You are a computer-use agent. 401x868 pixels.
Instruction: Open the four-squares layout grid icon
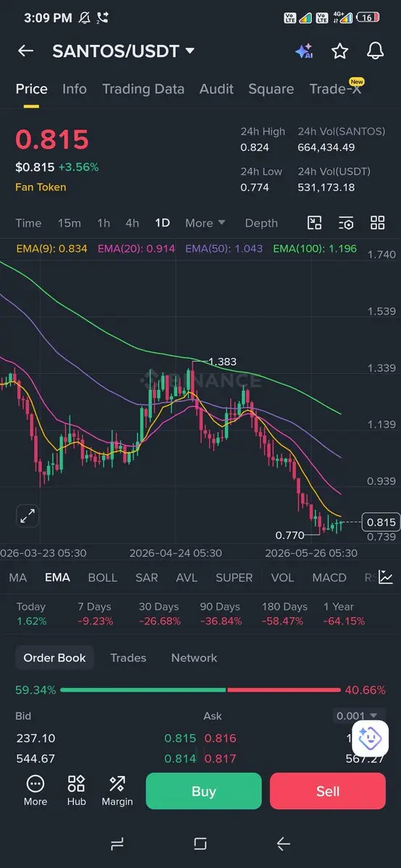(378, 223)
